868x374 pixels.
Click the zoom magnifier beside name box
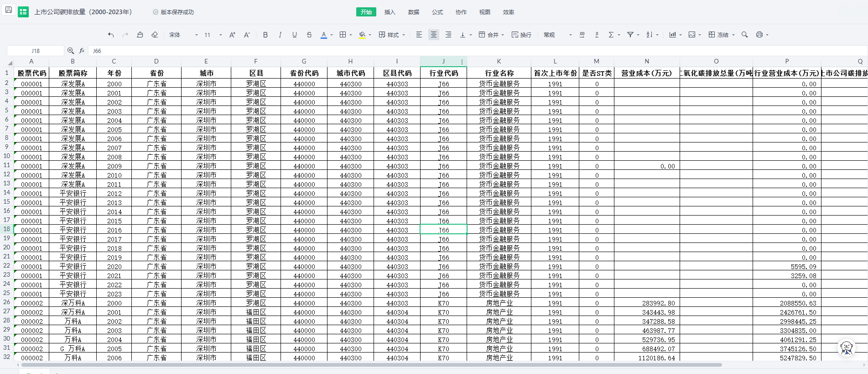pos(71,51)
